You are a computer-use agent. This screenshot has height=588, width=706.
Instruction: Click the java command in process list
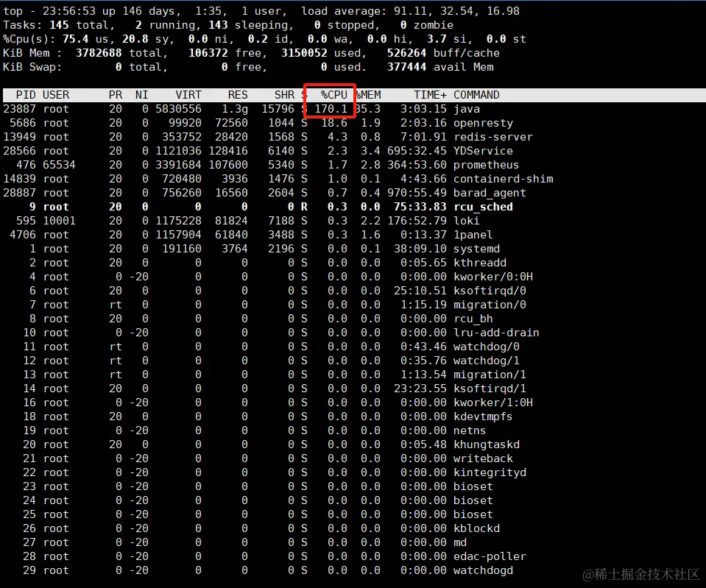pyautogui.click(x=467, y=109)
